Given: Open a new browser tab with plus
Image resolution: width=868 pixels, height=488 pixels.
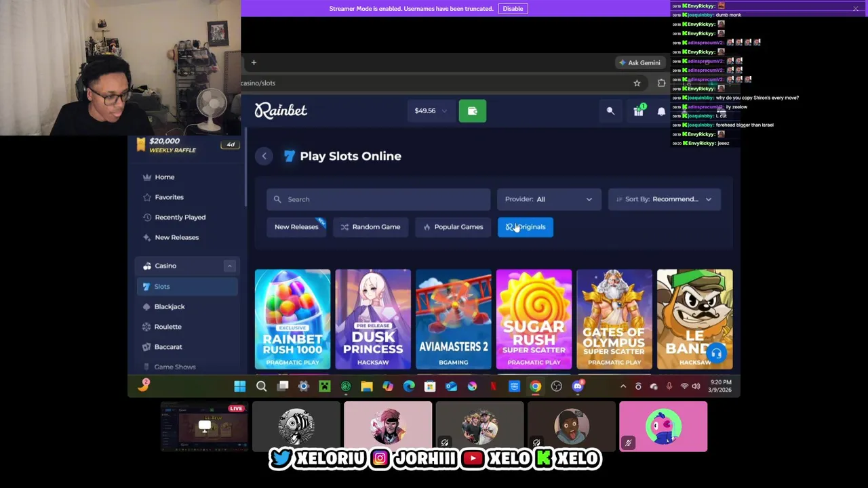Looking at the screenshot, I should point(254,62).
